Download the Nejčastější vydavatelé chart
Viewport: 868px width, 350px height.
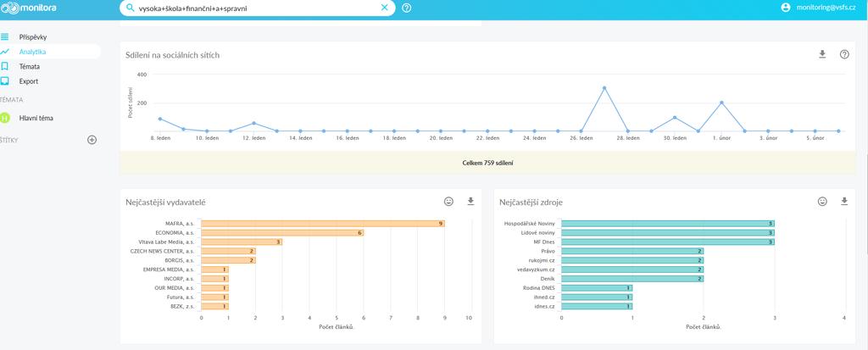470,202
